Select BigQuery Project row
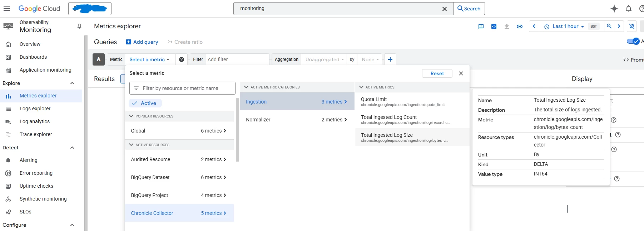This screenshot has height=231, width=644. 179,195
